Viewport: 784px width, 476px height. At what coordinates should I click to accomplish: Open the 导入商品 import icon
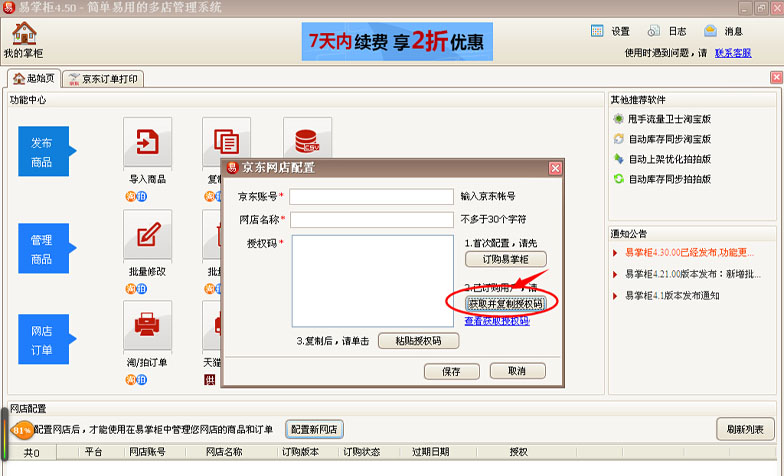click(x=148, y=142)
